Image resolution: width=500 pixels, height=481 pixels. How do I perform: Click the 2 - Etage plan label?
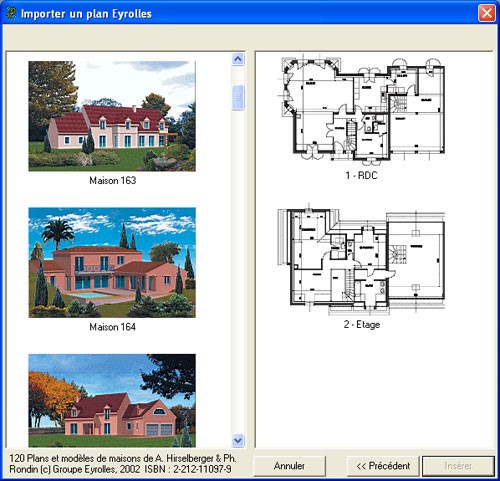pyautogui.click(x=362, y=324)
